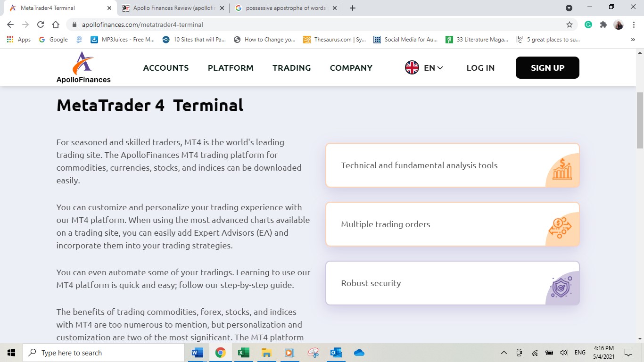Screen dimensions: 644x362
Task: Expand the EN language dropdown
Action: click(434, 68)
